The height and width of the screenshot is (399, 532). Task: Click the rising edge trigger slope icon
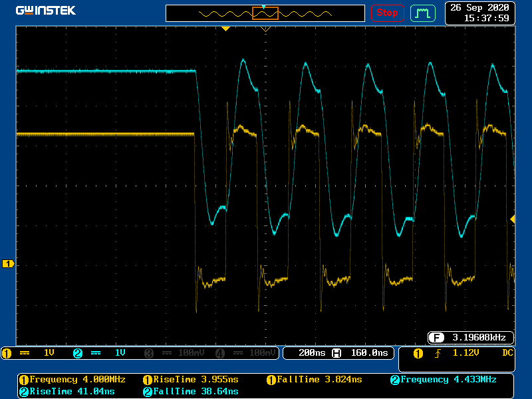438,353
